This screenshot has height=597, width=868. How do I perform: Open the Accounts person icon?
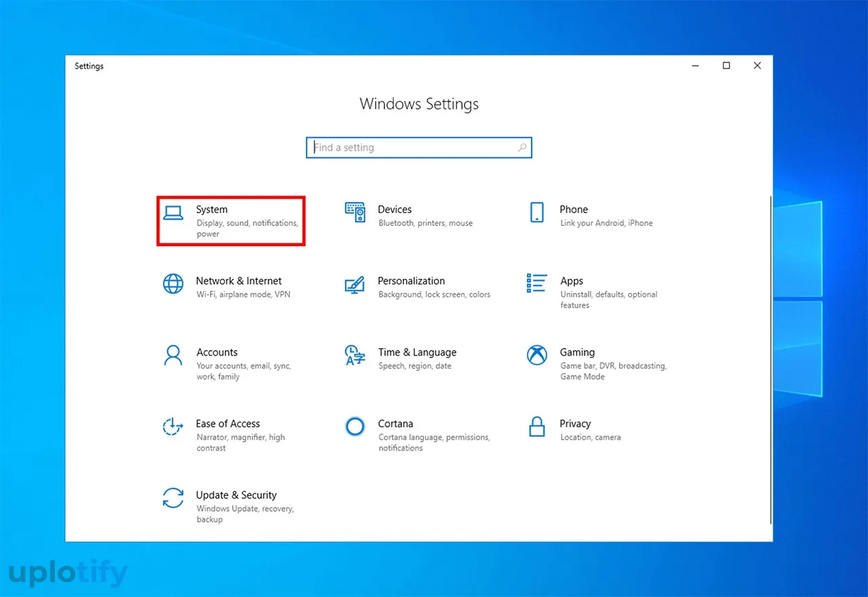174,355
